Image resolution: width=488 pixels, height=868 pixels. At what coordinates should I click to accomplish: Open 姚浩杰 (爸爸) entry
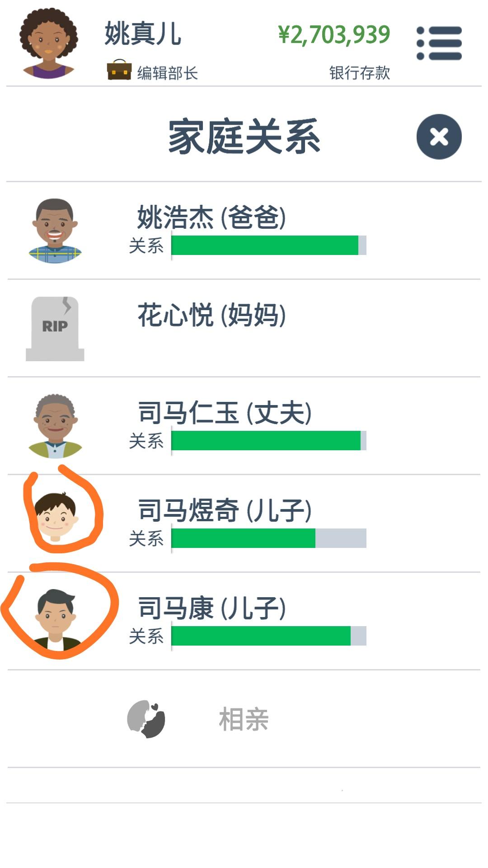coord(244,231)
